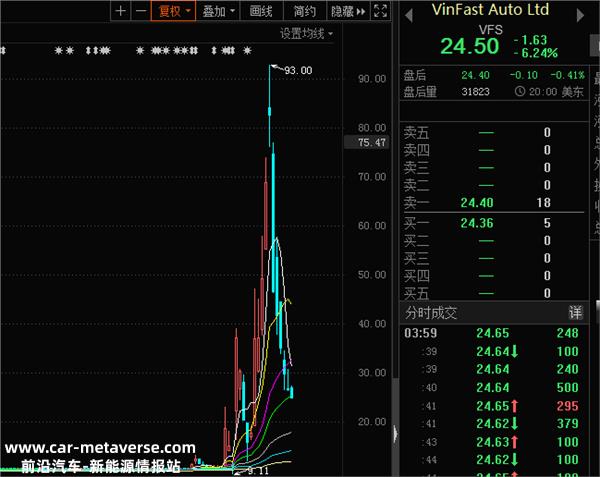
Task: Click the 盘后 after-hours price 24.40
Action: [x=475, y=75]
